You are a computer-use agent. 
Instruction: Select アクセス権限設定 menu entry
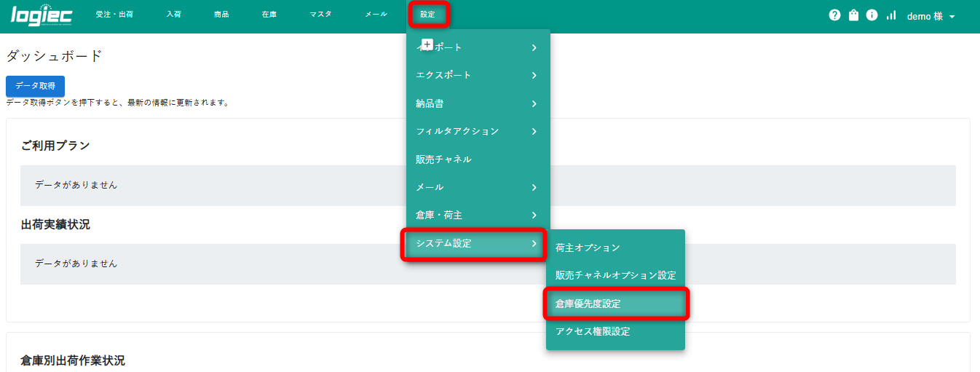coord(615,332)
